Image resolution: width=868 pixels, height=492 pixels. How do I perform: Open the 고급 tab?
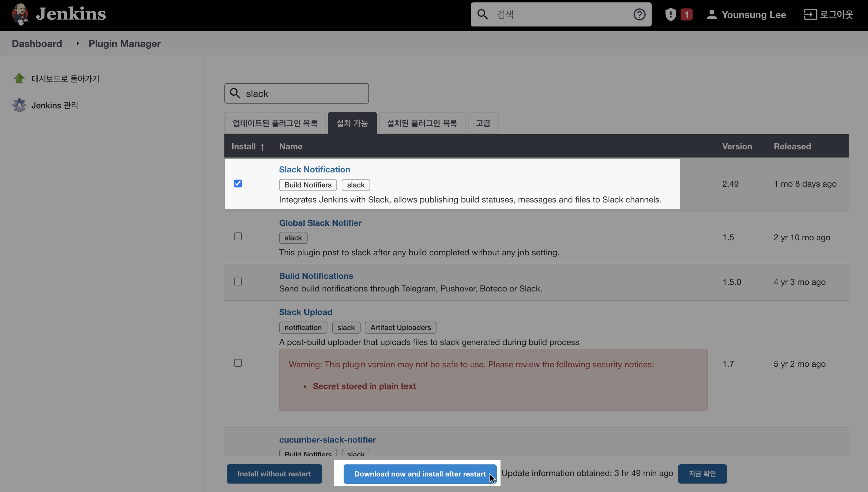pyautogui.click(x=483, y=123)
